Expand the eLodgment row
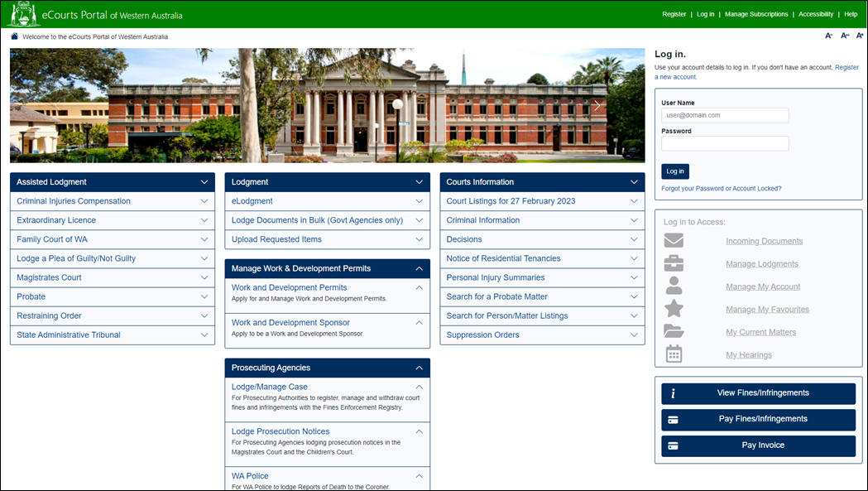Viewport: 868px width, 491px height. [x=327, y=201]
